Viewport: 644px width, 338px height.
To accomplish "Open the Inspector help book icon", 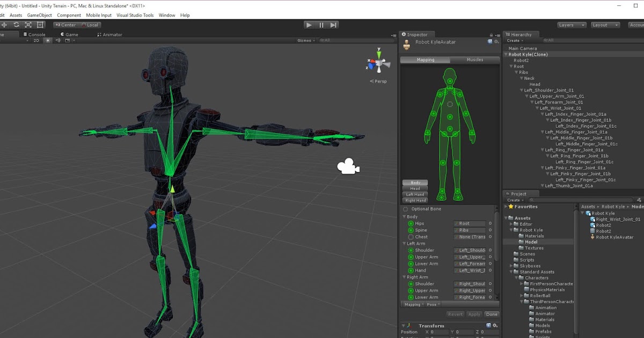I will (490, 41).
